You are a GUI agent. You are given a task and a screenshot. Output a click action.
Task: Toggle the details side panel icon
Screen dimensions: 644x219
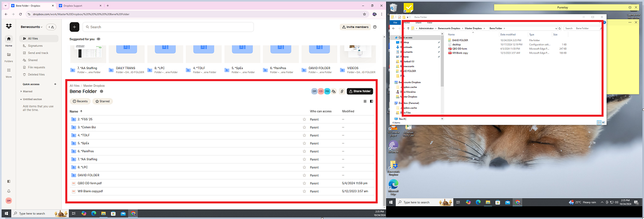371,102
